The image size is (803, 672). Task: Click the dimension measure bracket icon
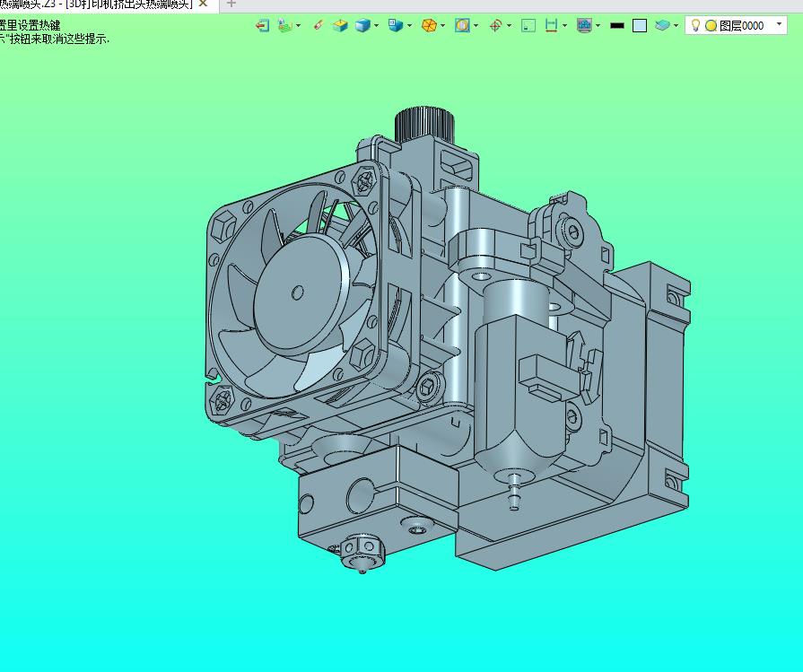coord(551,25)
